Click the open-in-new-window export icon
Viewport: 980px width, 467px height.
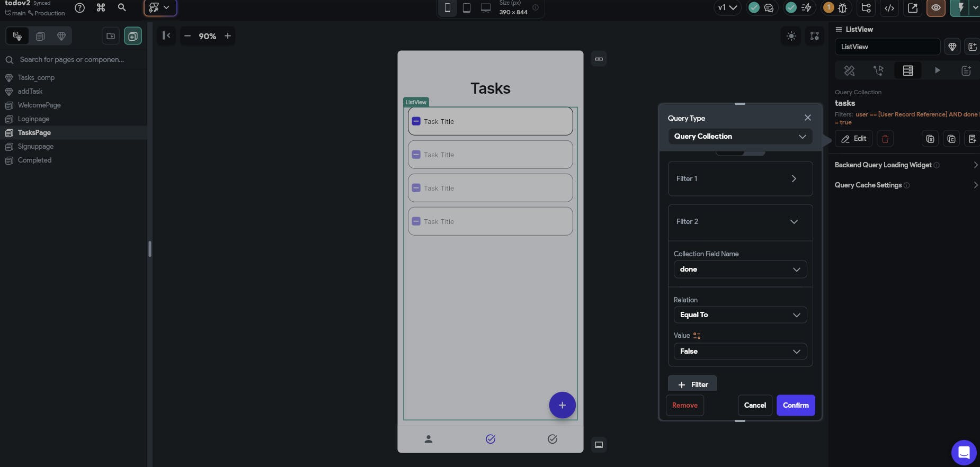913,7
